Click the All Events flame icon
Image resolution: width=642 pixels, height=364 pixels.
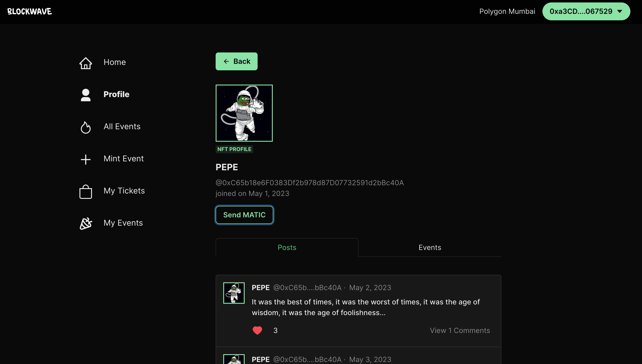(x=85, y=127)
